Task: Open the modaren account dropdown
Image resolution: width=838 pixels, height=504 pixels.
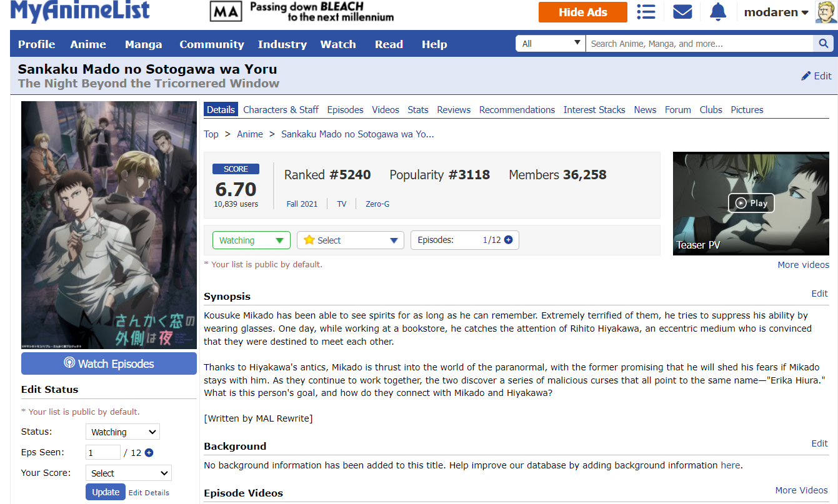Action: tap(776, 12)
